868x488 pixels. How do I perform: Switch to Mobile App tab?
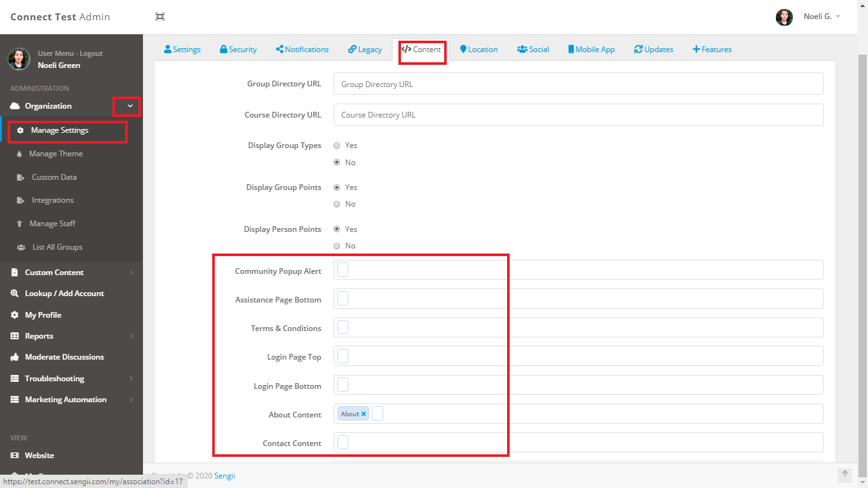point(592,50)
